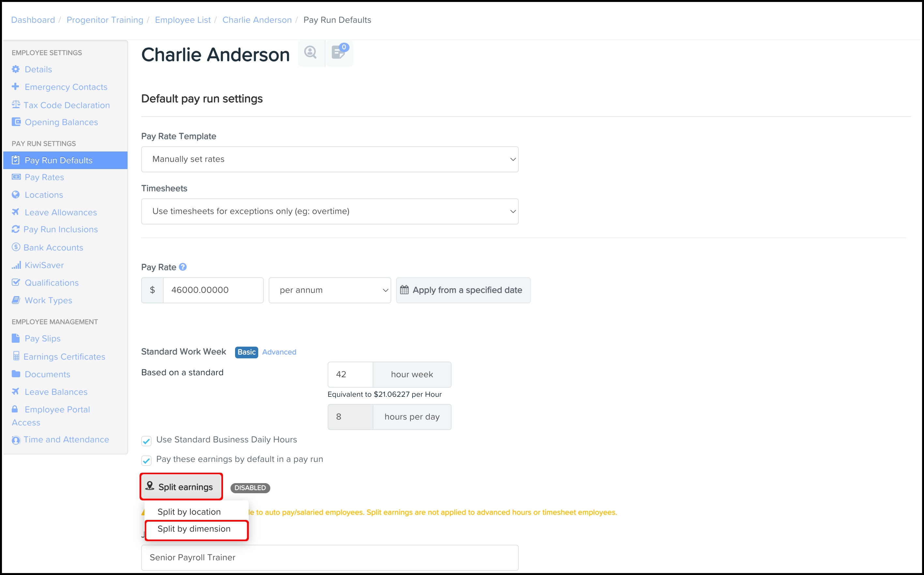Switch Standard Work Week to Advanced
The width and height of the screenshot is (924, 575).
pyautogui.click(x=279, y=352)
